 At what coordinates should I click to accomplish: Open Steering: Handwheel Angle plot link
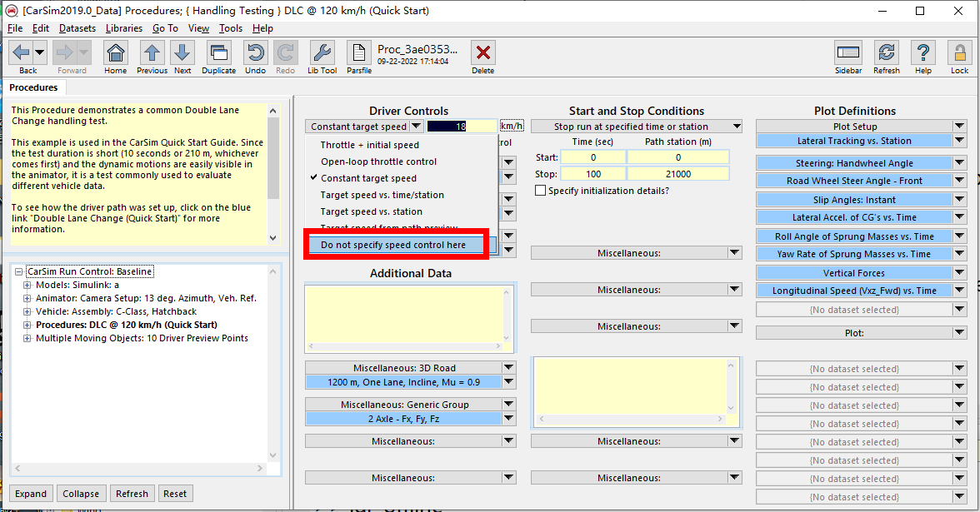854,163
